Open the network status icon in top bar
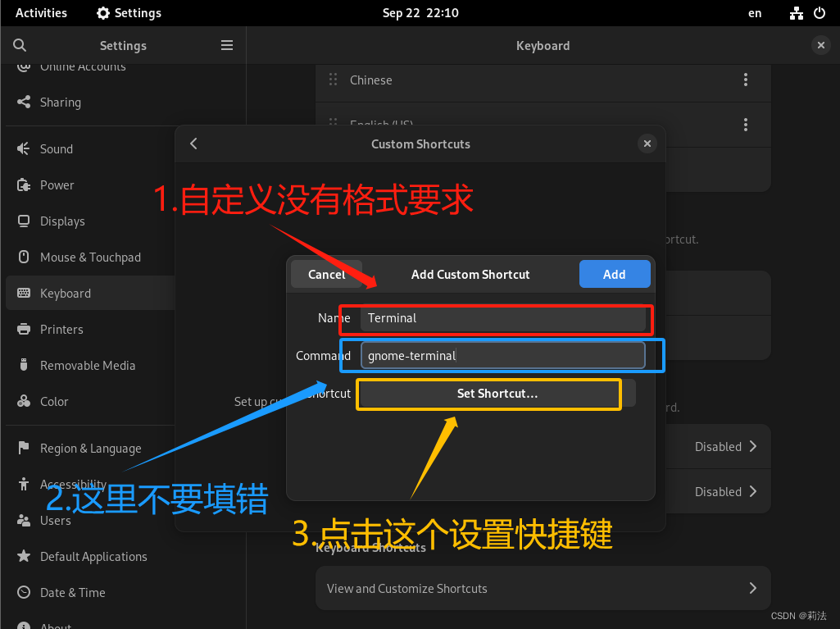Screen dimensions: 840x629 tap(796, 13)
